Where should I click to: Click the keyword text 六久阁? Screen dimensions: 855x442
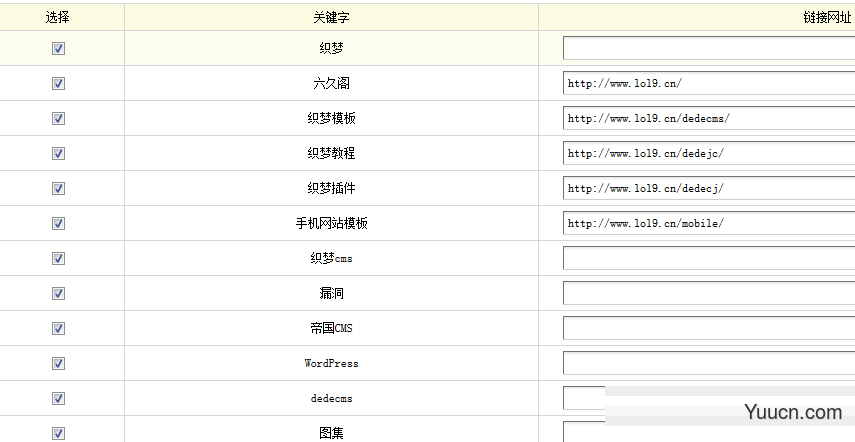click(x=331, y=83)
